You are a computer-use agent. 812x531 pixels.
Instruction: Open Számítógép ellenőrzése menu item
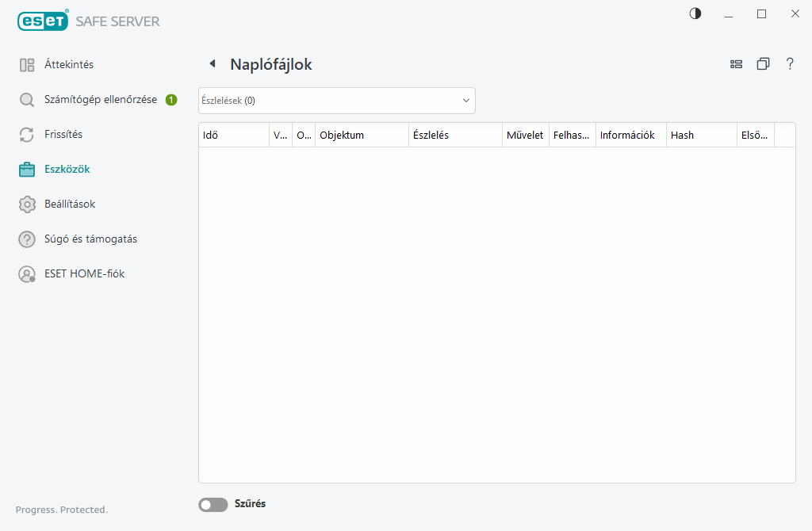[100, 100]
